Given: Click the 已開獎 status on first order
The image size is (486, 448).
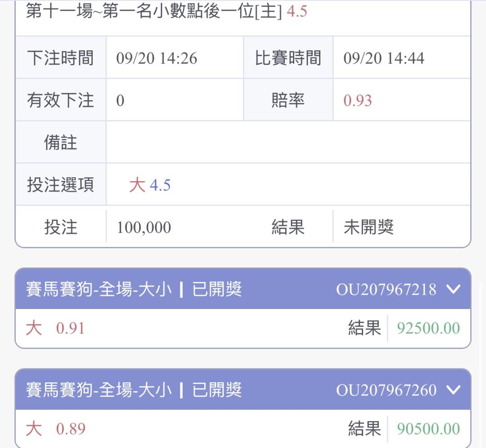Looking at the screenshot, I should tap(216, 289).
